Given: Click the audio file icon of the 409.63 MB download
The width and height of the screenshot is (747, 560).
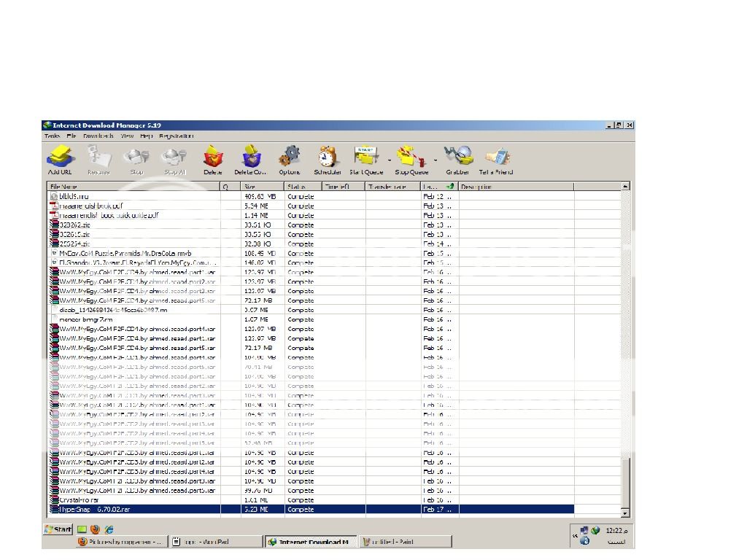Looking at the screenshot, I should pos(54,196).
